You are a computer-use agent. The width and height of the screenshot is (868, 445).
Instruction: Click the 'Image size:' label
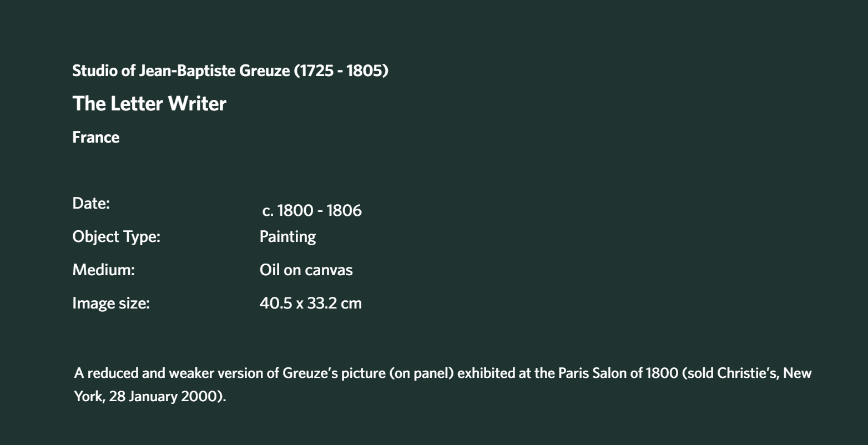coord(111,304)
